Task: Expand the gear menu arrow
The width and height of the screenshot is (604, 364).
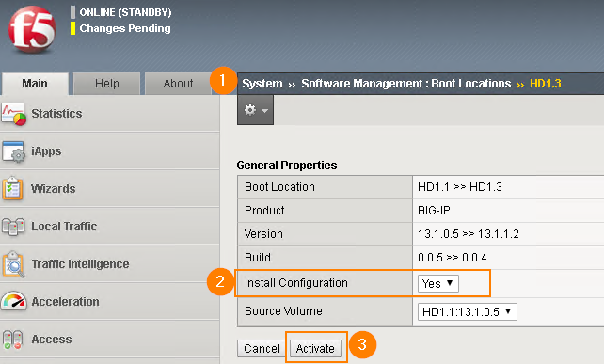Action: (264, 111)
